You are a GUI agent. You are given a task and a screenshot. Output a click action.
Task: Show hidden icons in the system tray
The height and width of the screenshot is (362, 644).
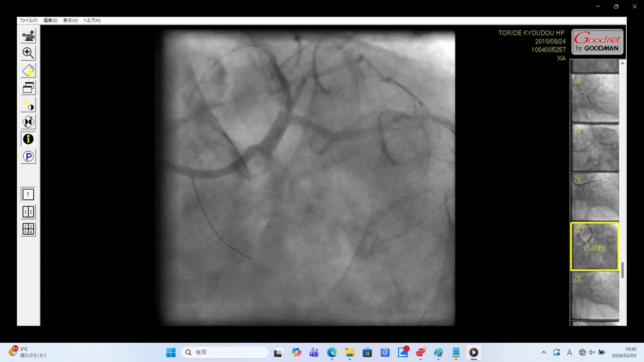[544, 352]
